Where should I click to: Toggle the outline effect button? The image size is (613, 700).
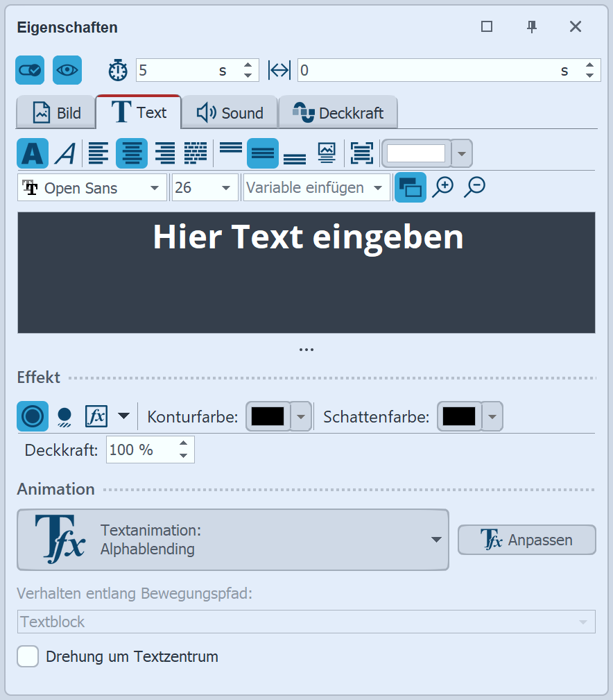click(33, 416)
